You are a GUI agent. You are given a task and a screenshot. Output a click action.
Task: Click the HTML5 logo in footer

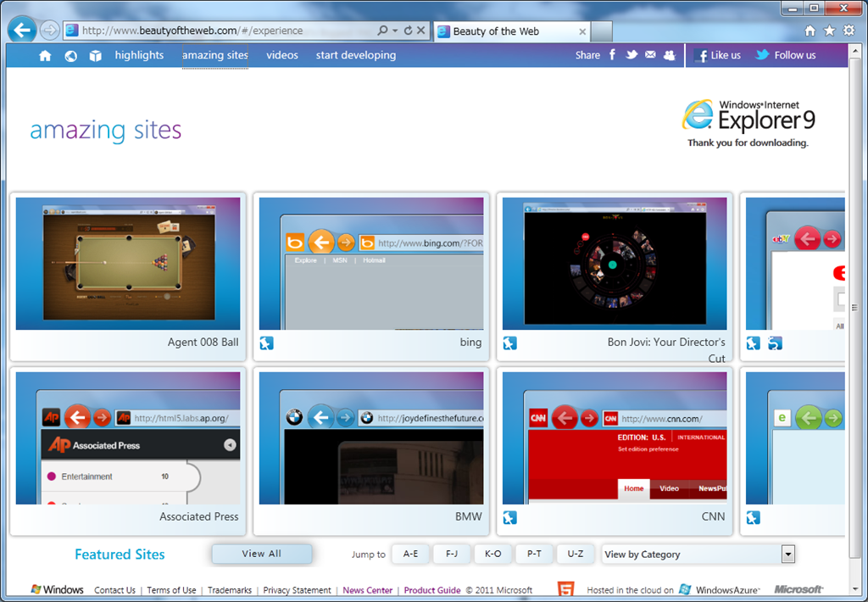(565, 589)
